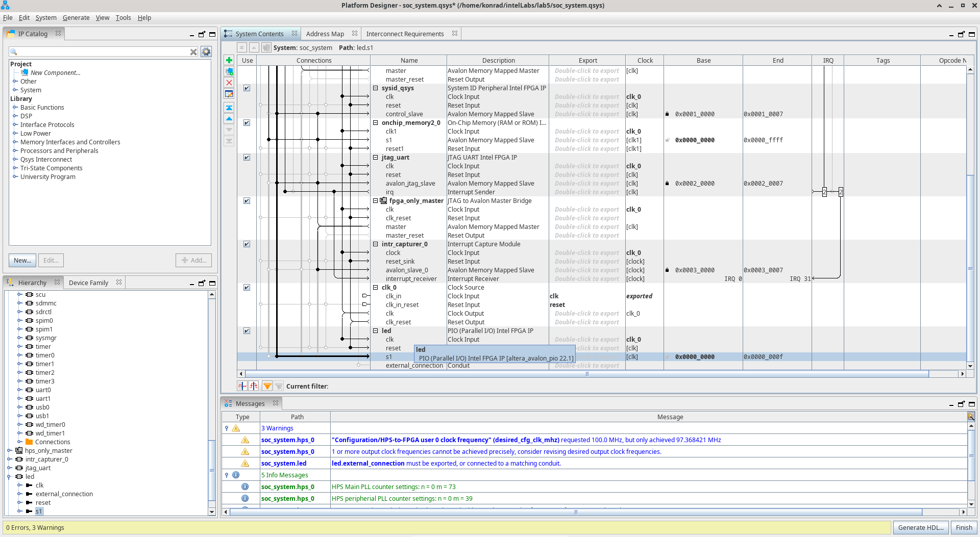Click the second filter icon with red-blue signals
Screen dimensions: 980x537
254,386
